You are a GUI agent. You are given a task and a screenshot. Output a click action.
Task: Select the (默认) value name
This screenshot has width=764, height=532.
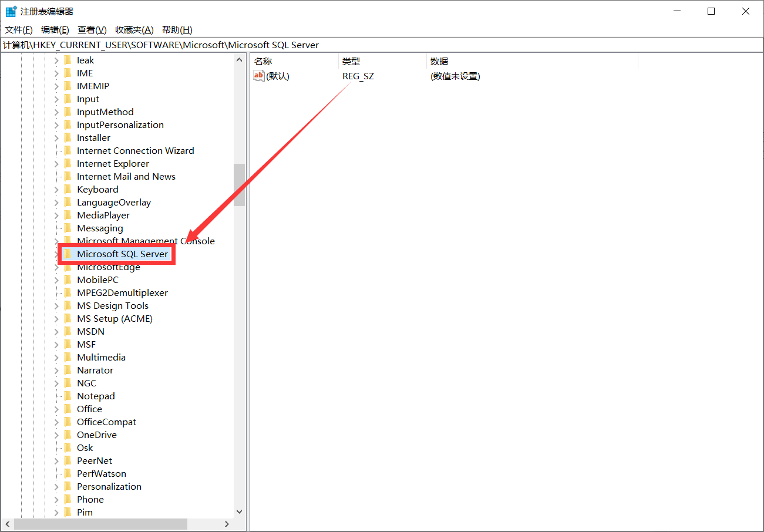coord(278,76)
